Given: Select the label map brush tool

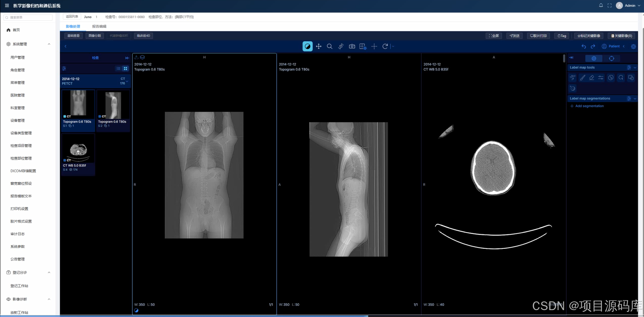Looking at the screenshot, I should tap(582, 78).
